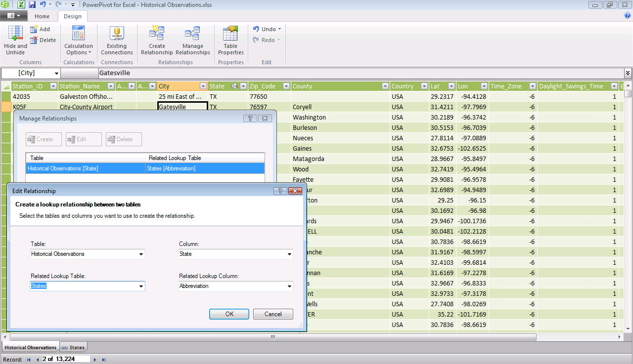Click the Hide and Unhide columns icon
Screen dimensions: 633x364
point(15,40)
